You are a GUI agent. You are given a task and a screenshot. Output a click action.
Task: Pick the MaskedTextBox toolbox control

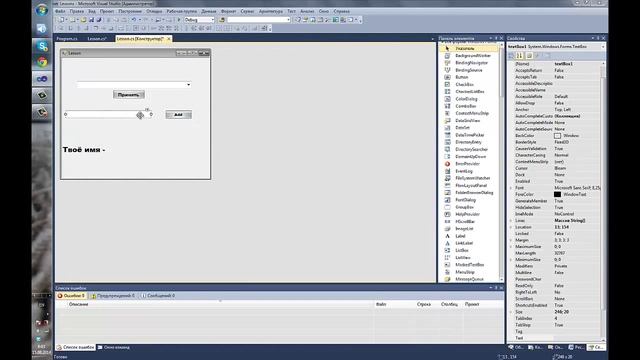point(469,265)
